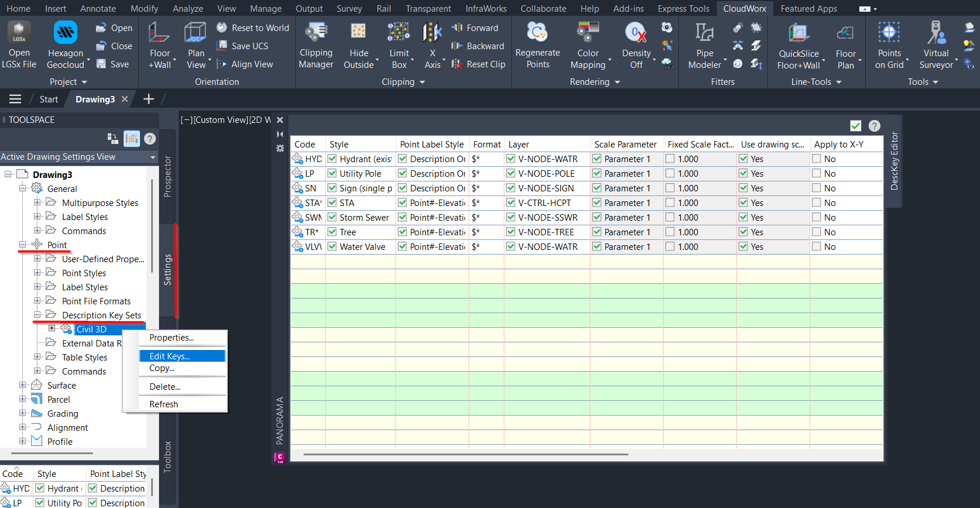Click the Reset Clip tool
This screenshot has height=508, width=980.
(x=478, y=64)
